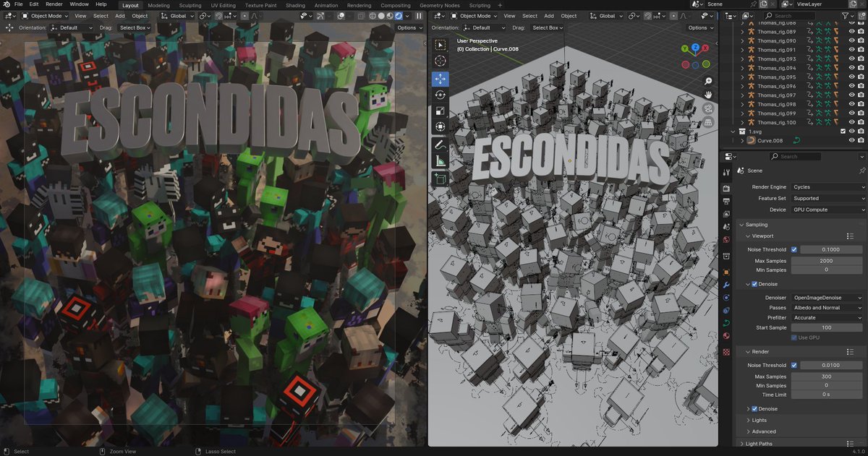Image resolution: width=868 pixels, height=456 pixels.
Task: Switch left viewport to Solid shading
Action: pyautogui.click(x=380, y=15)
